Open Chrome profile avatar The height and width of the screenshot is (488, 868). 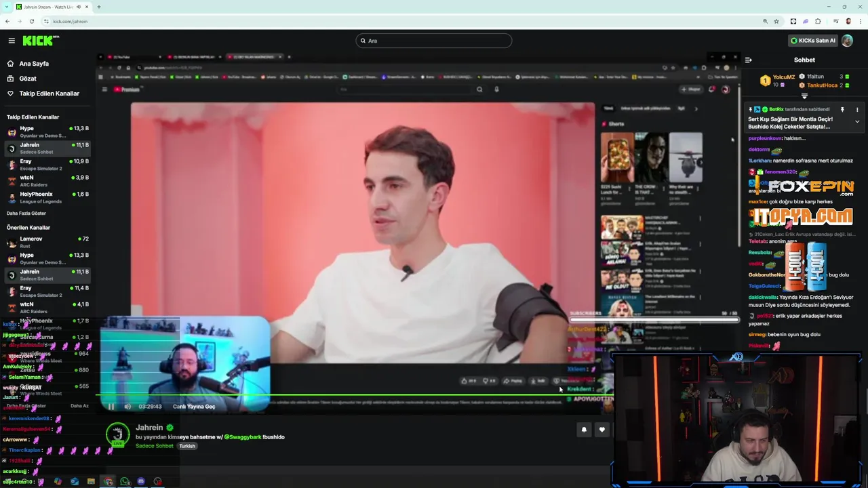point(848,21)
